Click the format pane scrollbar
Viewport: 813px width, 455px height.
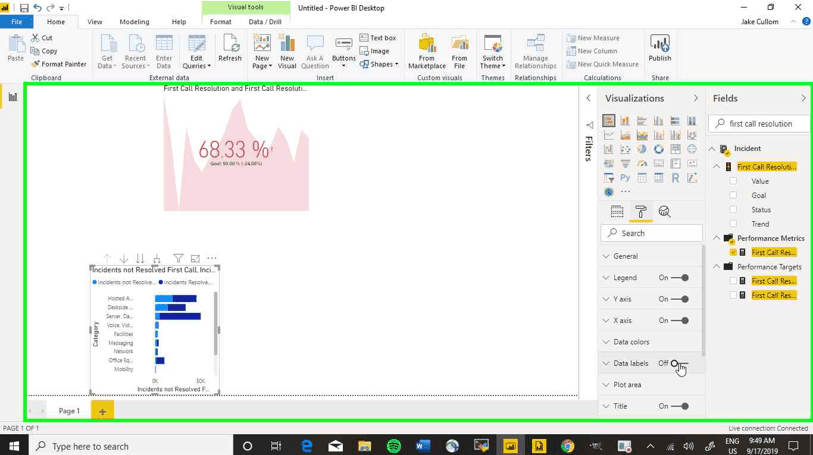pos(703,301)
